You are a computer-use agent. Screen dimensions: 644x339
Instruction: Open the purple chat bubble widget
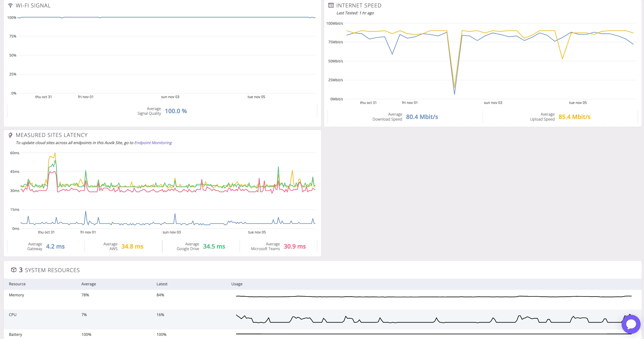[631, 324]
